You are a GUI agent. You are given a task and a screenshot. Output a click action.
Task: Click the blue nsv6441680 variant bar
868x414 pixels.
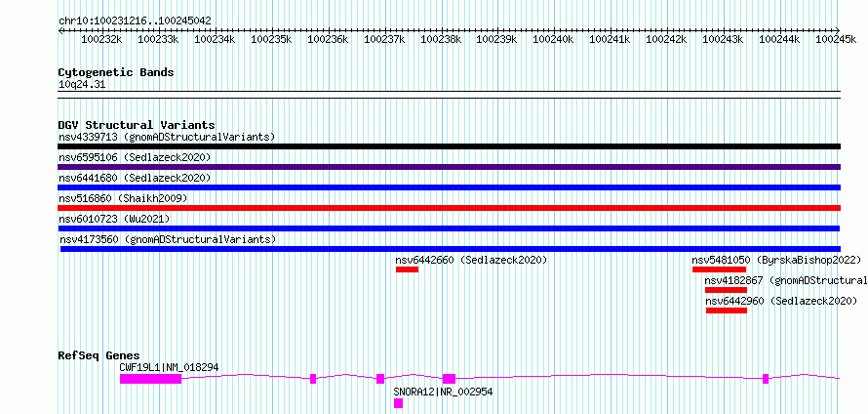coord(449,187)
